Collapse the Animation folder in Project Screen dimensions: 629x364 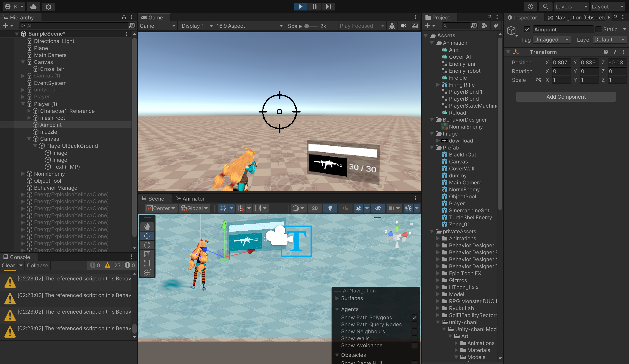pyautogui.click(x=432, y=43)
